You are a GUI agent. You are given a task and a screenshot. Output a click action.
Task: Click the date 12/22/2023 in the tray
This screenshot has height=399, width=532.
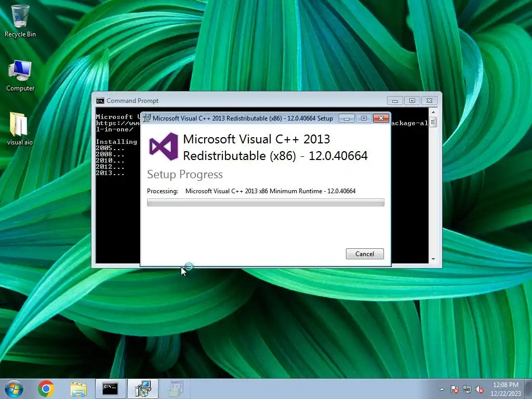pyautogui.click(x=506, y=394)
